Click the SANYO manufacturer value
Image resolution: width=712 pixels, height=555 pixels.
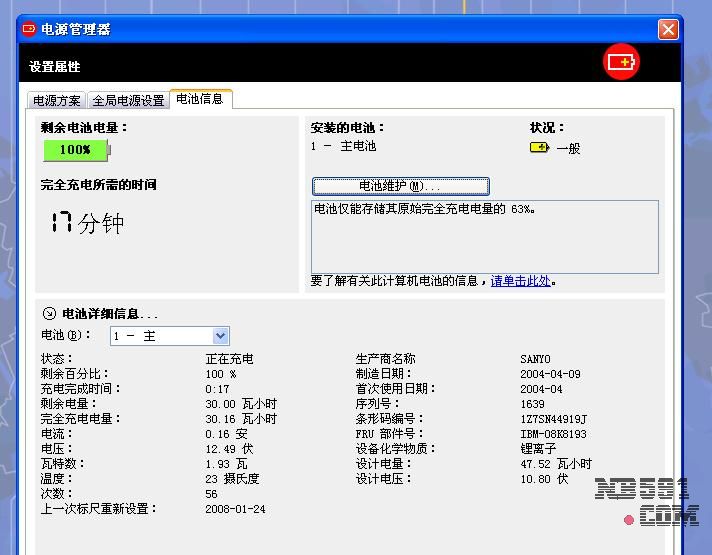click(535, 359)
